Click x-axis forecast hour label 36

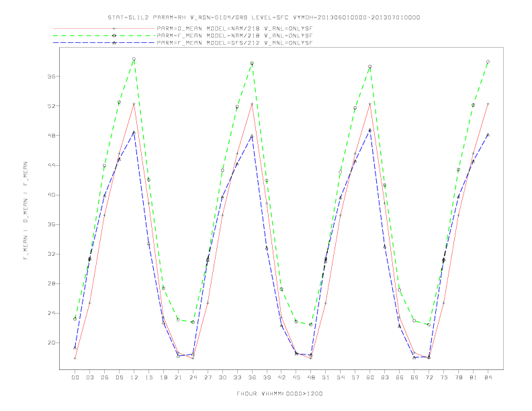252,377
